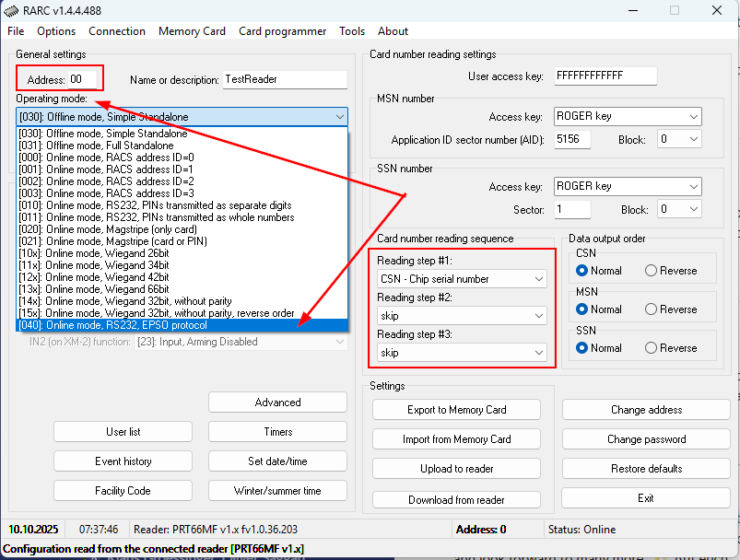The height and width of the screenshot is (560, 740).
Task: Open the About menu
Action: 393,31
